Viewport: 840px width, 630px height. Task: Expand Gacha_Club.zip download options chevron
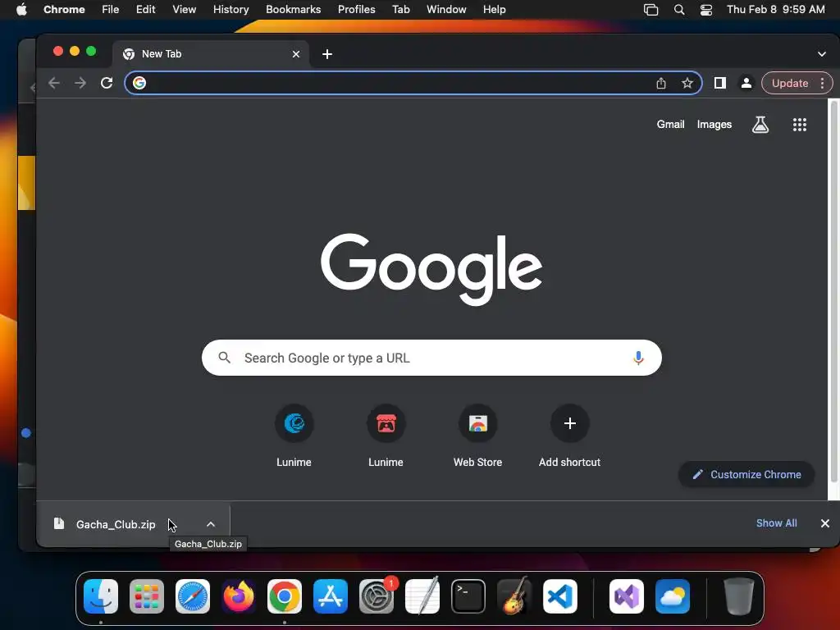(211, 524)
